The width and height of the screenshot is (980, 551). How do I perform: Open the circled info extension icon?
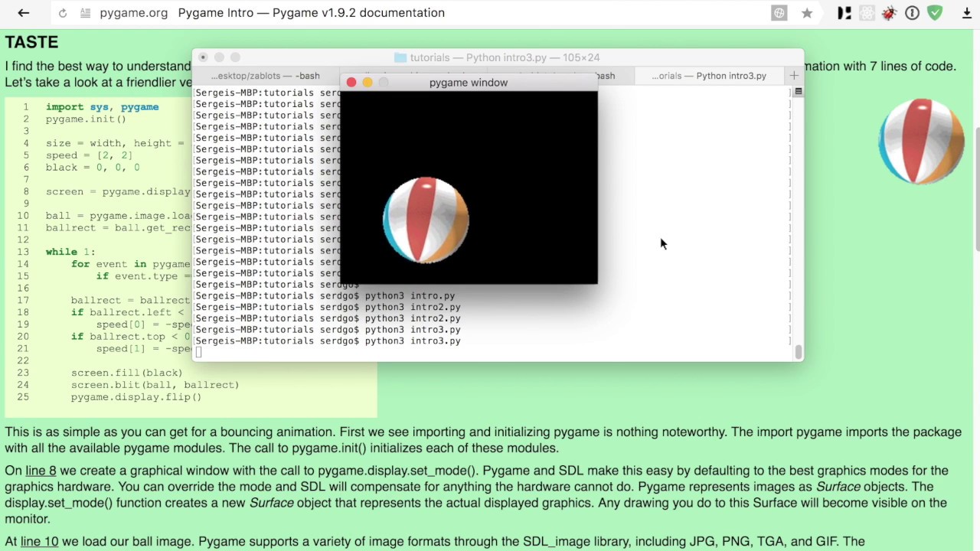(912, 13)
